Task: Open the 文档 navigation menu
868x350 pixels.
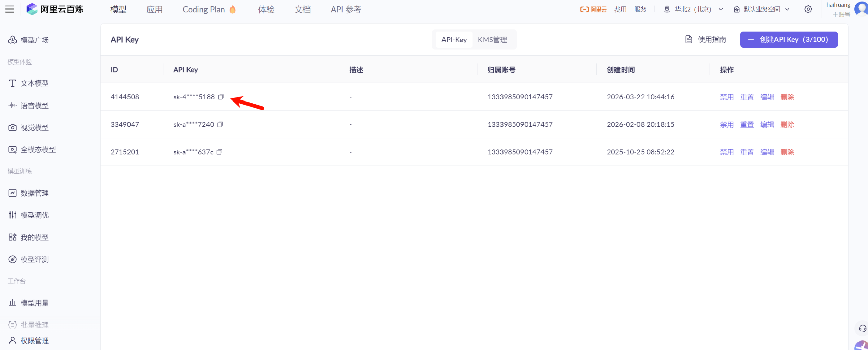Action: click(302, 9)
